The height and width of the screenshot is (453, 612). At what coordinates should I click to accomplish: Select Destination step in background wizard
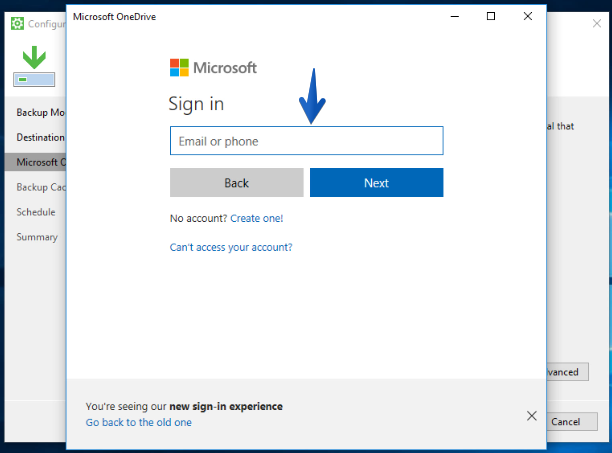tap(40, 137)
